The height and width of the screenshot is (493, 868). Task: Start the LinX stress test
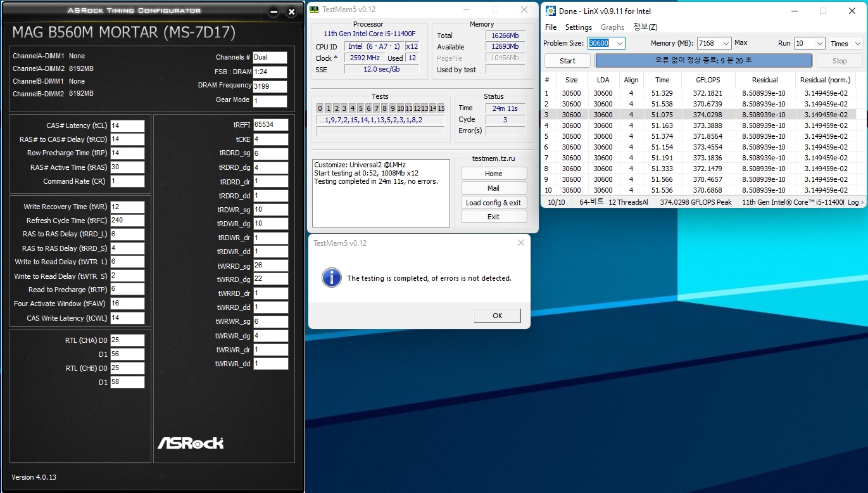click(567, 61)
